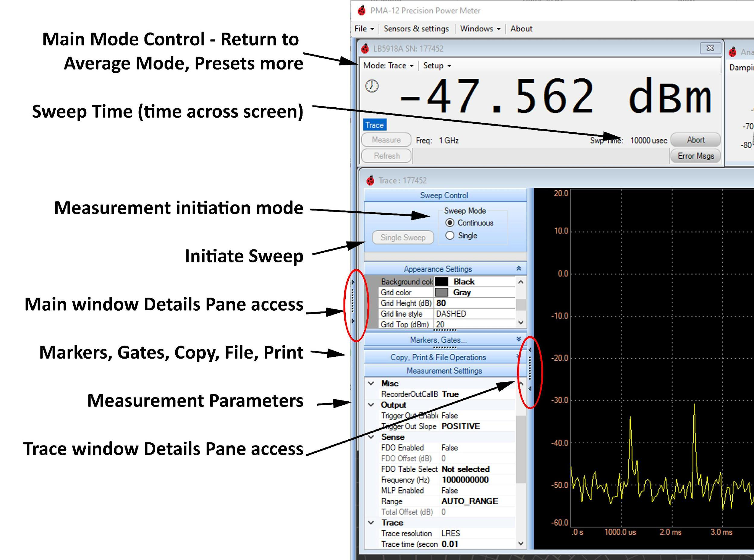Select Single sweep mode
Screen dimensions: 754x560
450,236
